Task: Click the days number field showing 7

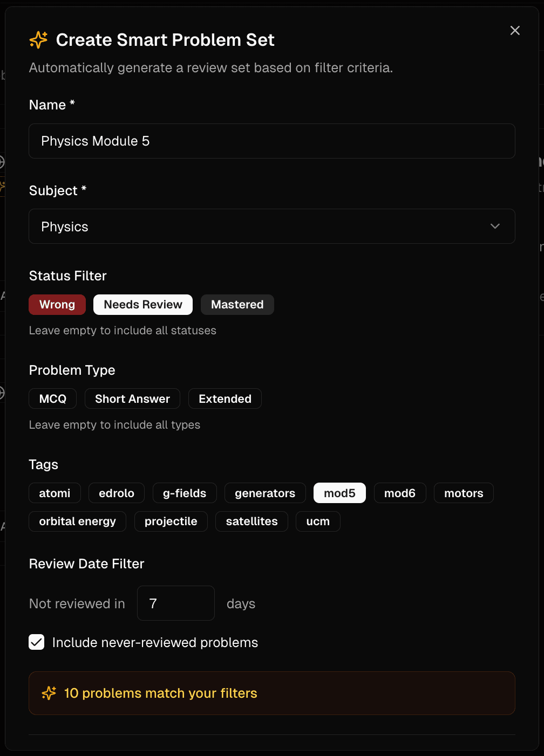Action: click(x=176, y=603)
